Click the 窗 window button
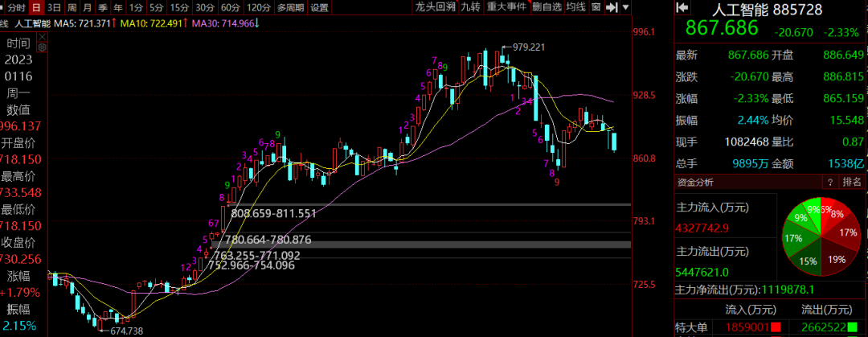This screenshot has height=337, width=868. tap(596, 6)
